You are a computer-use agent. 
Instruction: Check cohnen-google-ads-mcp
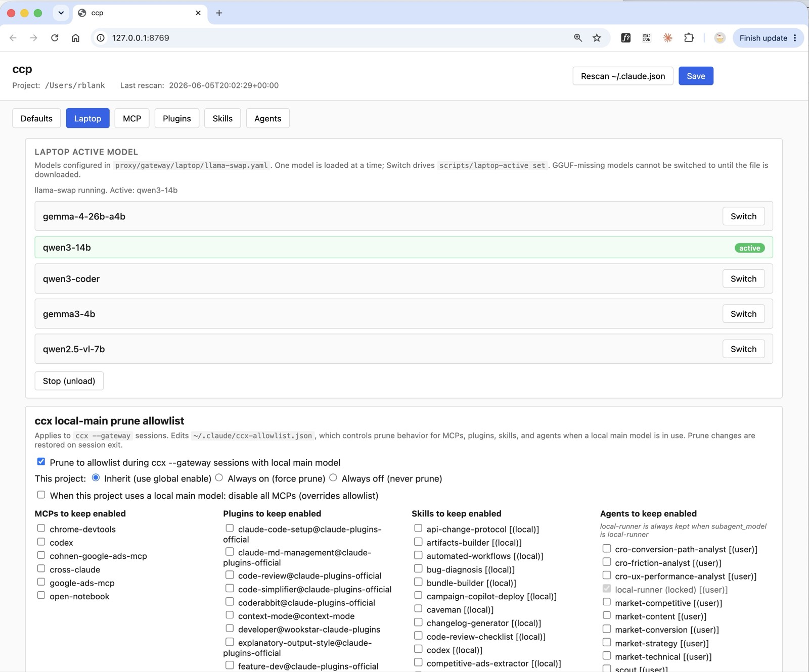click(41, 555)
